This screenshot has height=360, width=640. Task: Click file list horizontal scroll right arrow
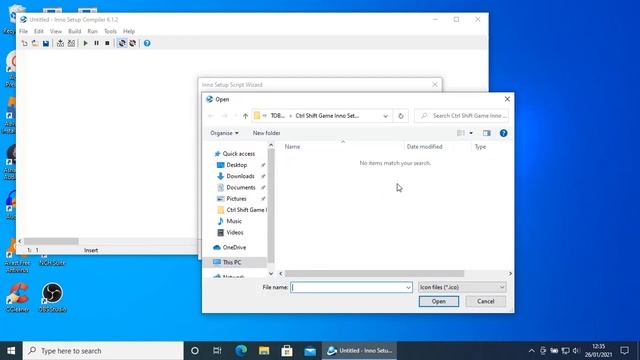click(x=510, y=273)
